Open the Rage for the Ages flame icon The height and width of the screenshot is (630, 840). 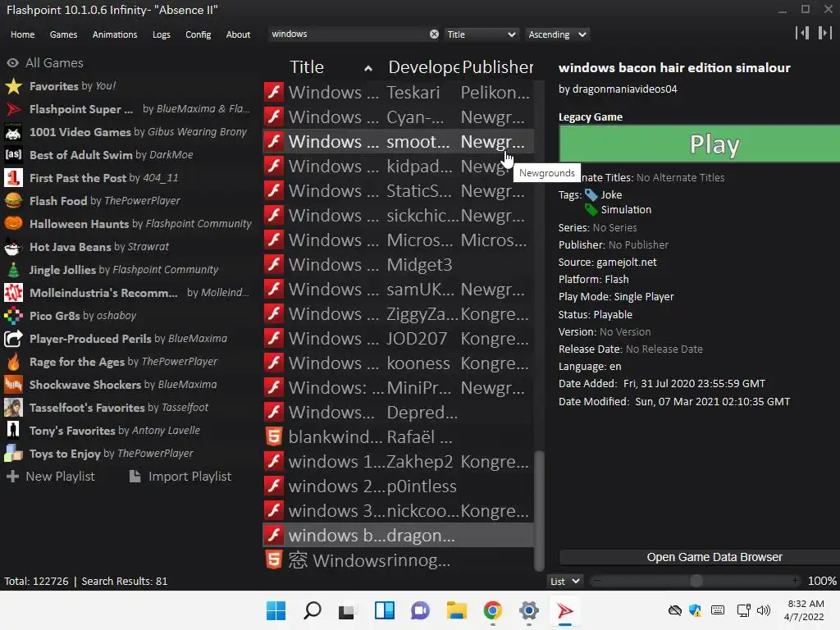[13, 362]
